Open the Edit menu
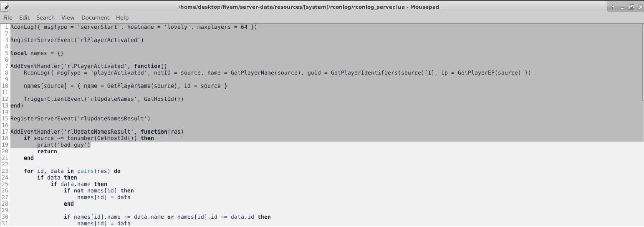 tap(24, 17)
